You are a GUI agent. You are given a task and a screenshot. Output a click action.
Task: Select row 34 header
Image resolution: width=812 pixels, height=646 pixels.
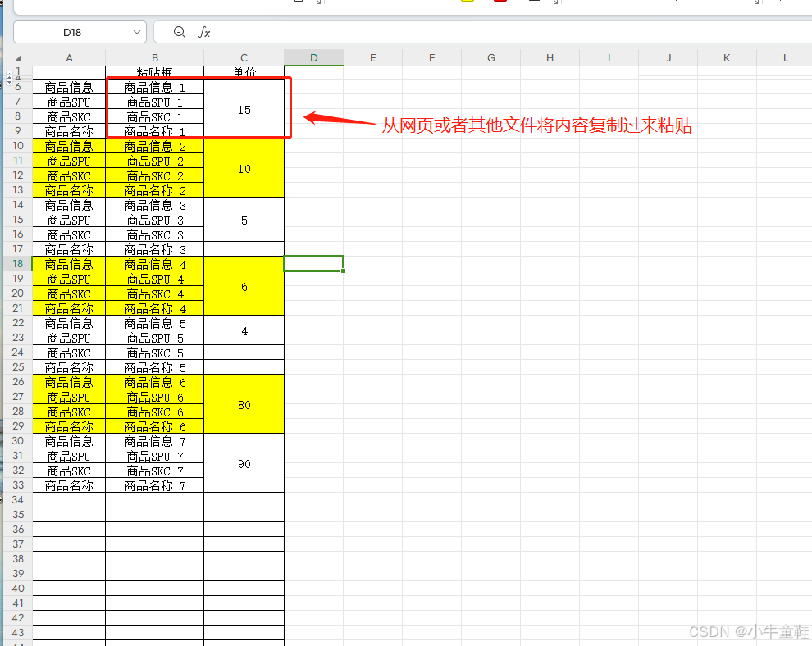tap(18, 499)
